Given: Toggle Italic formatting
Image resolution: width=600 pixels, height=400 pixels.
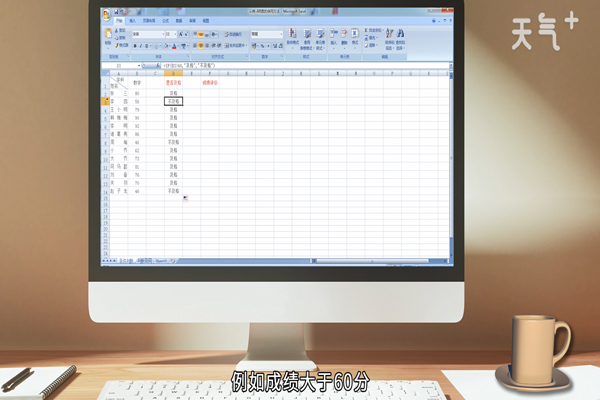Looking at the screenshot, I should pyautogui.click(x=140, y=46).
